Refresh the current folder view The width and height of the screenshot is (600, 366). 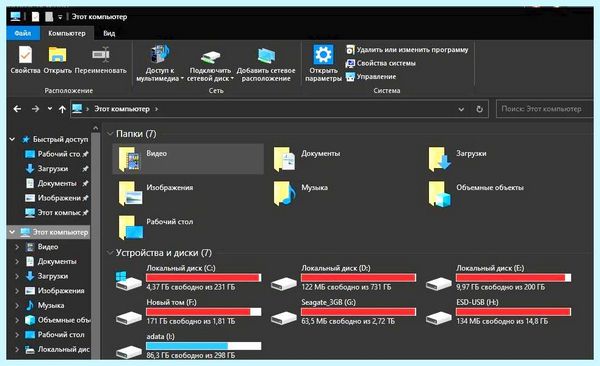[x=479, y=109]
